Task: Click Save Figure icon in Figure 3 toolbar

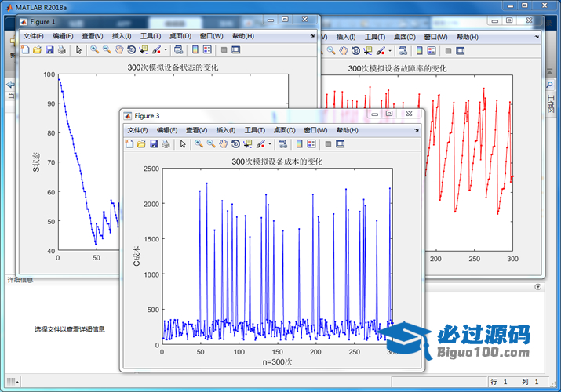Action: [x=154, y=144]
